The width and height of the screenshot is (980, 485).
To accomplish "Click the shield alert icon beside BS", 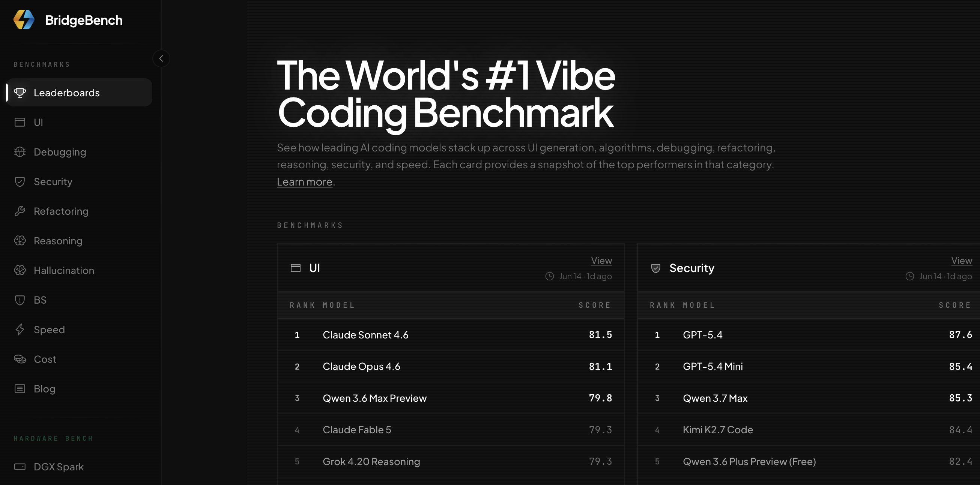I will pos(20,300).
